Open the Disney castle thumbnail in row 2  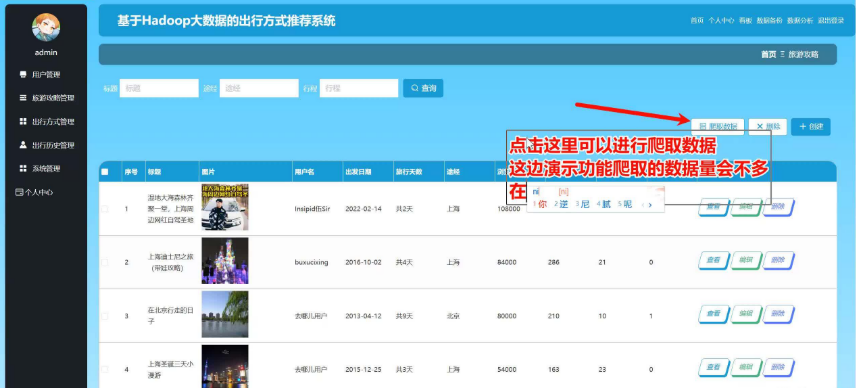(x=225, y=261)
